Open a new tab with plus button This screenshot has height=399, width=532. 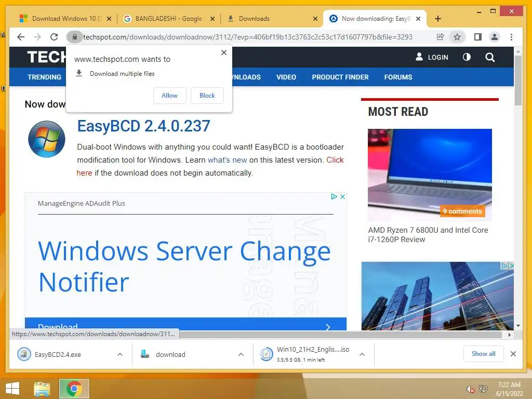[437, 19]
